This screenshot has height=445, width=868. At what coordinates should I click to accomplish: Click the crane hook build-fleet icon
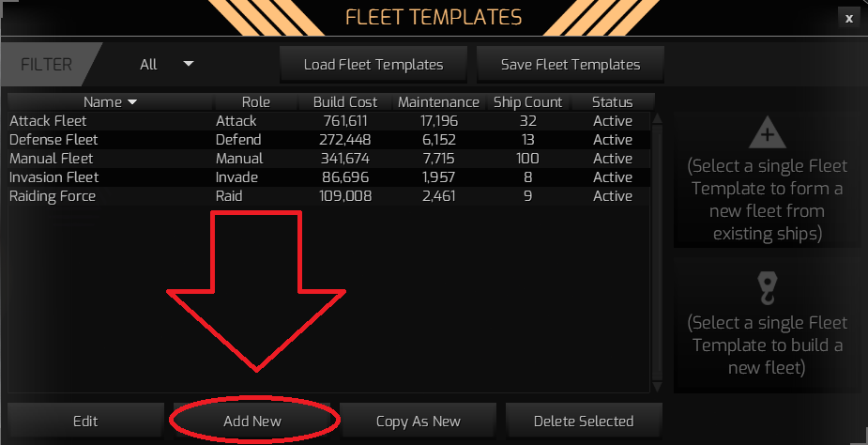point(767,288)
